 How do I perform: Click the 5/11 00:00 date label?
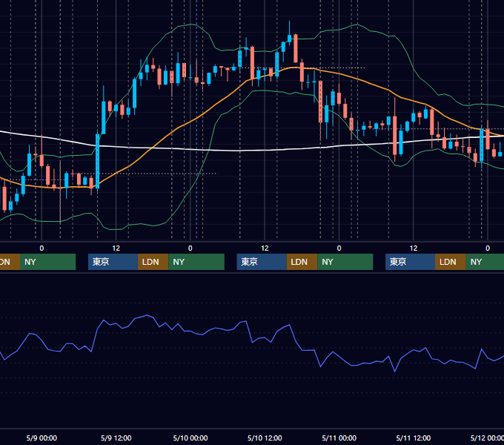coord(339,438)
